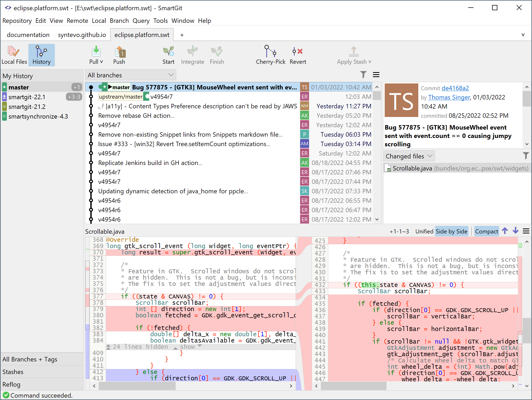Open the Window menu
This screenshot has width=532, height=400.
coord(183,21)
